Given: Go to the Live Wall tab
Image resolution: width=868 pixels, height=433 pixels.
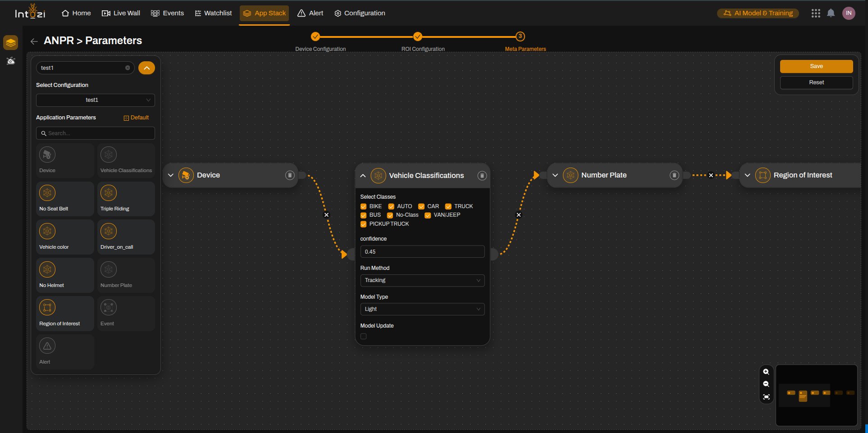Looking at the screenshot, I should [121, 13].
